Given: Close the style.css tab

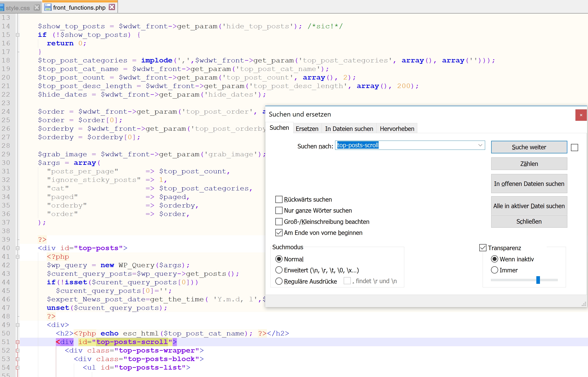Looking at the screenshot, I should pyautogui.click(x=37, y=8).
